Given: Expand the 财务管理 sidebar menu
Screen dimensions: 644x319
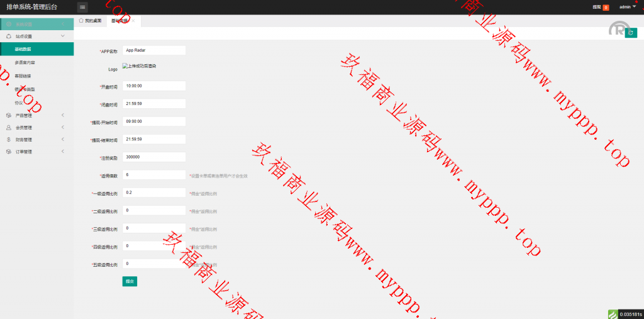Looking at the screenshot, I should click(x=62, y=140).
